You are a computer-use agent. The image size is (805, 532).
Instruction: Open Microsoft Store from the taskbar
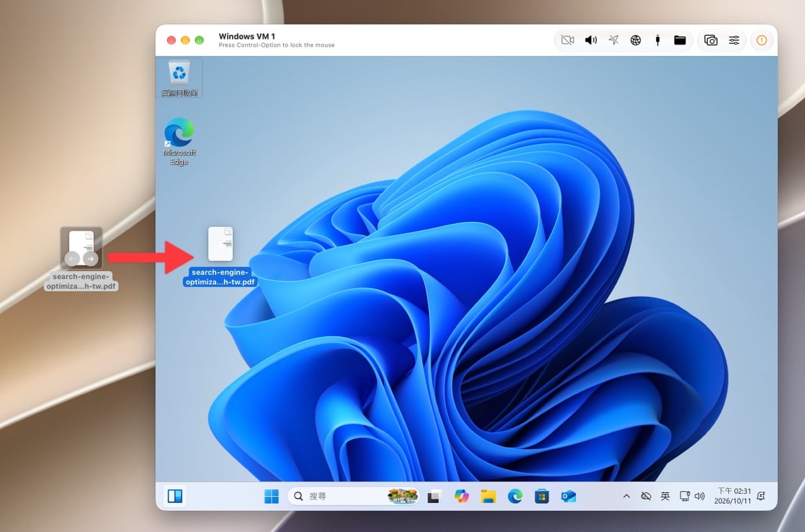point(542,497)
